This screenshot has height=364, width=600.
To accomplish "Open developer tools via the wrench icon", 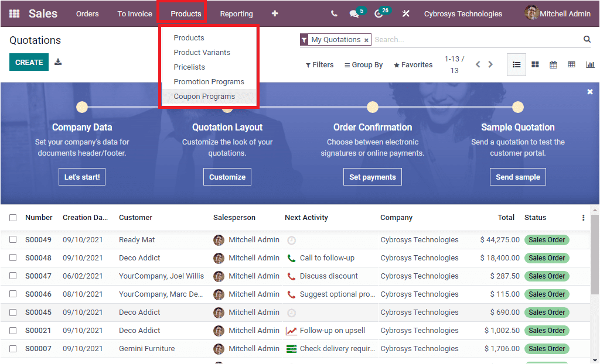I will [x=406, y=13].
